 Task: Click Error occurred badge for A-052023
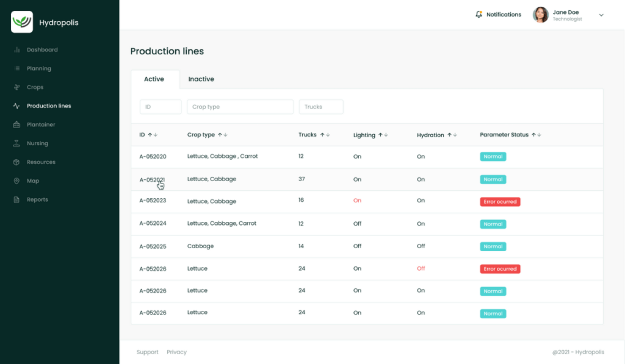500,202
